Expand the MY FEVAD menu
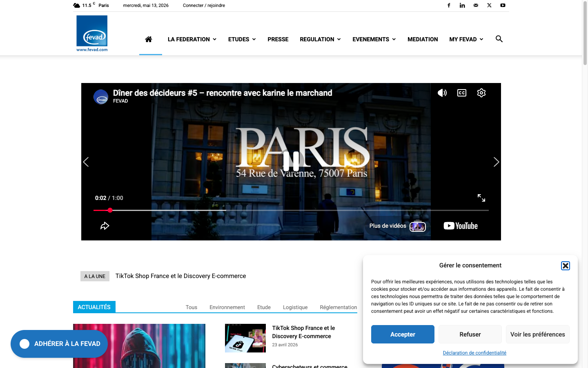The width and height of the screenshot is (588, 368). point(466,39)
